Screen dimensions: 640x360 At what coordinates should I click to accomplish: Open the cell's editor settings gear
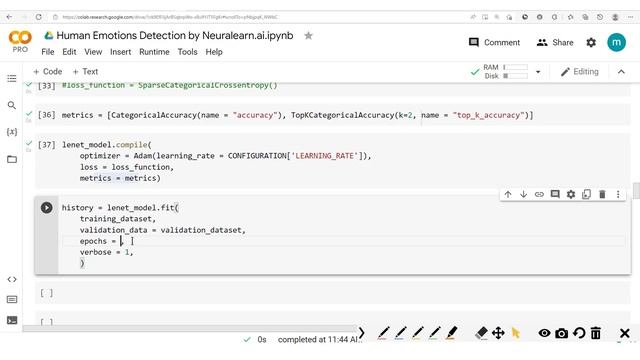click(x=571, y=194)
